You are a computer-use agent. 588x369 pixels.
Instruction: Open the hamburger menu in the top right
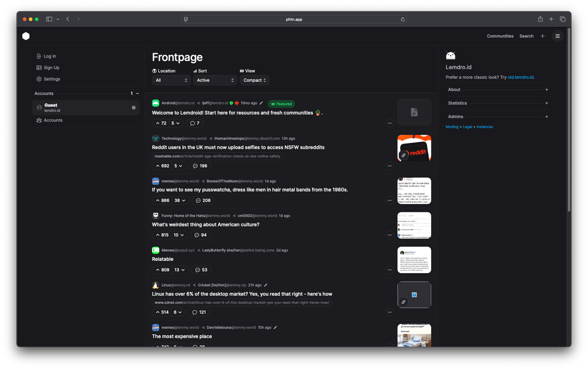[557, 36]
